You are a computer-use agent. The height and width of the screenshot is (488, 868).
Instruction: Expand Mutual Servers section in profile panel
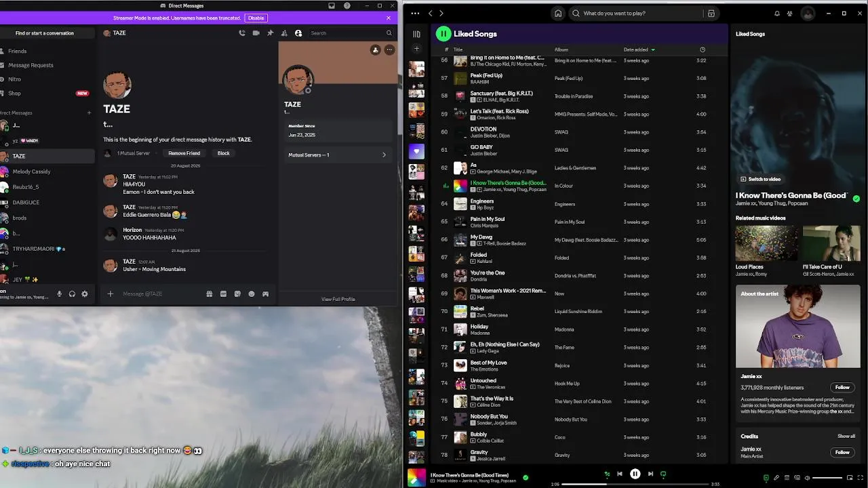click(337, 155)
